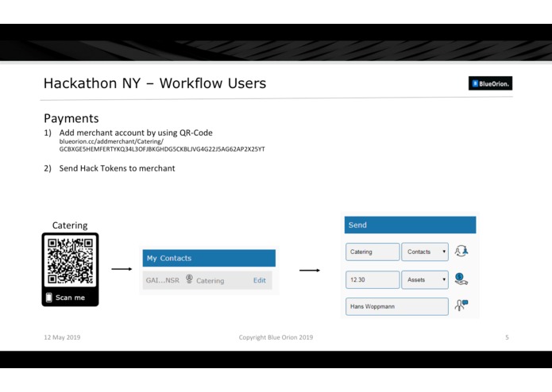The height and width of the screenshot is (392, 552).
Task: Open the Assets dropdown
Action: [425, 280]
